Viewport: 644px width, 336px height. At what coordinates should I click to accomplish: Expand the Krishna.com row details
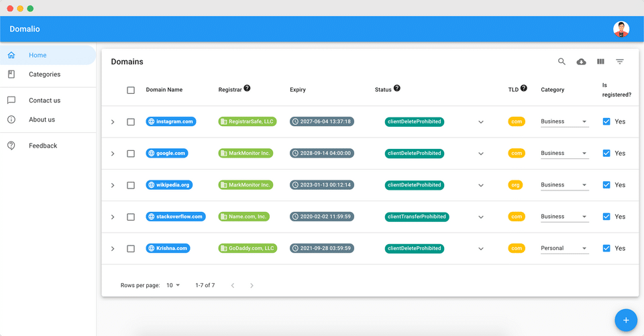pyautogui.click(x=113, y=249)
